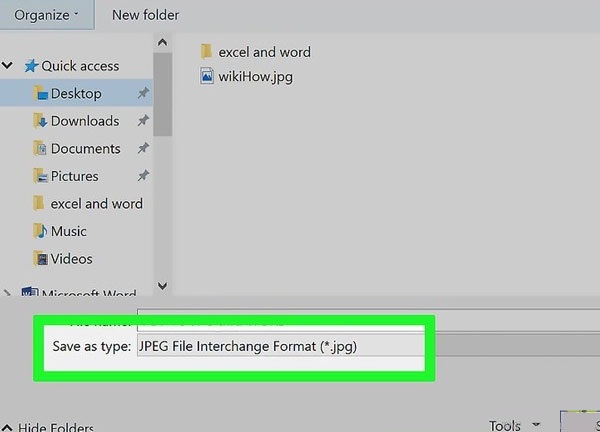Select 'excel and word' folder in file list

(264, 52)
